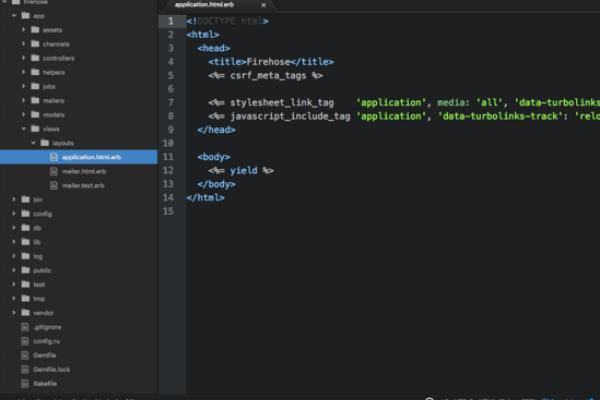Screen dimensions: 600x400
Task: Click the vendor folder icon
Action: [25, 312]
